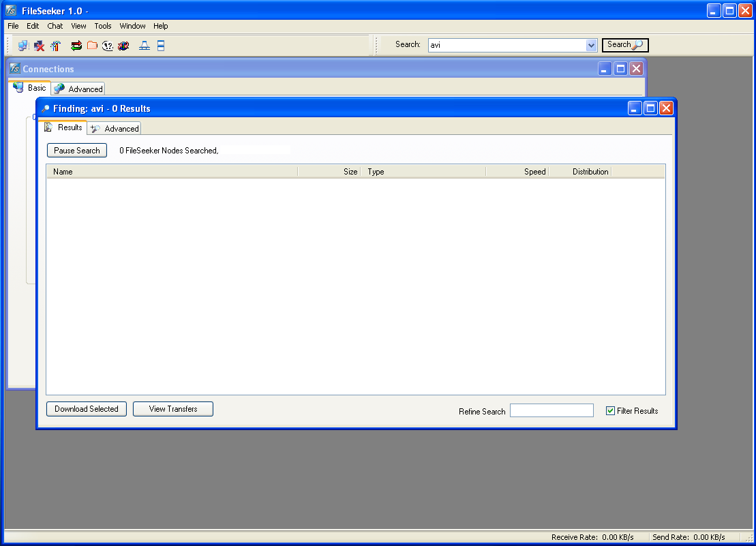
Task: Sort results by Distribution column header
Action: pyautogui.click(x=580, y=172)
